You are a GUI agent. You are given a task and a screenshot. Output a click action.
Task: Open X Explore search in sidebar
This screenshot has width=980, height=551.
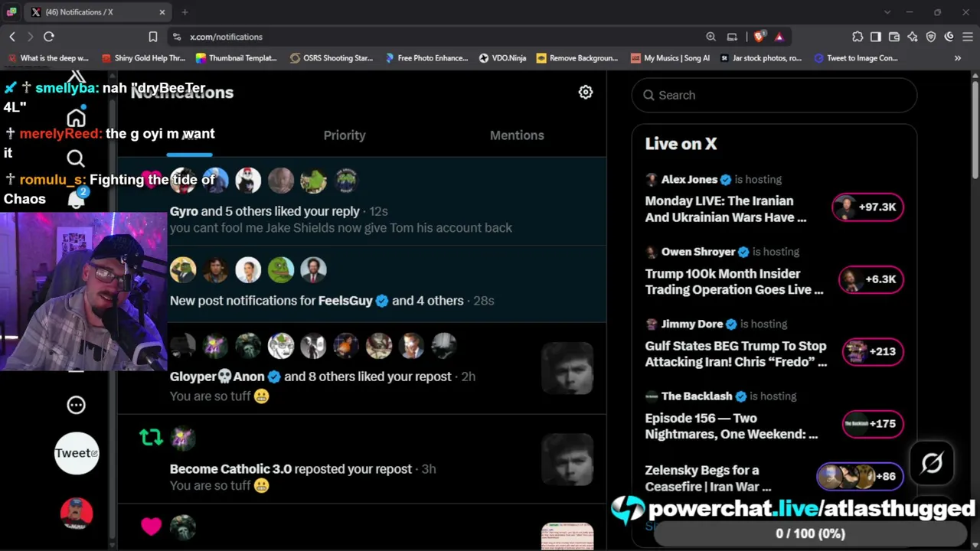coord(76,158)
